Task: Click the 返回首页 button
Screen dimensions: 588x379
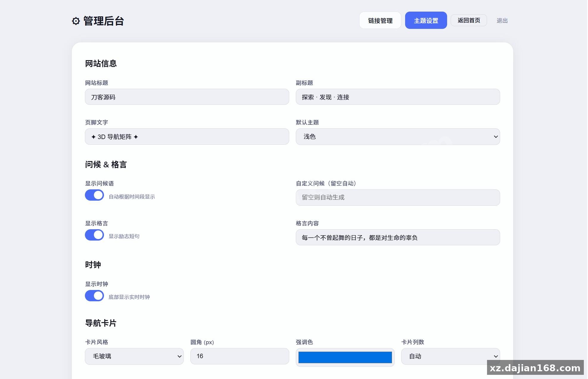Action: tap(469, 20)
